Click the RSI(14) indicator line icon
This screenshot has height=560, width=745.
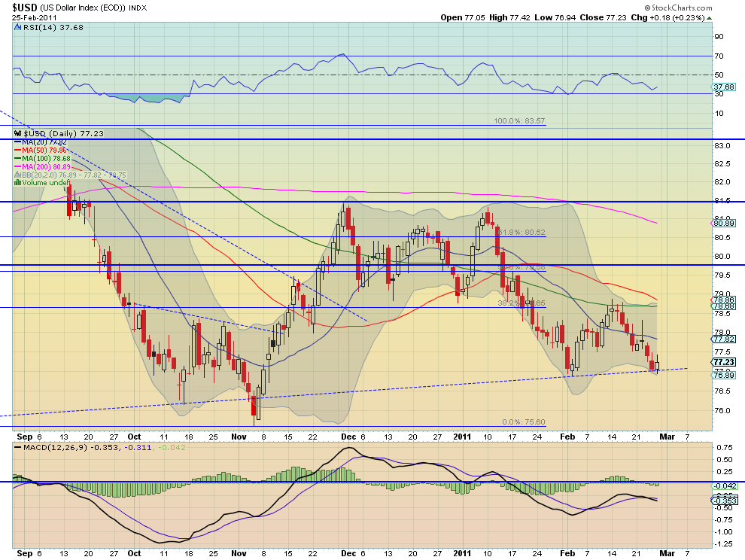18,28
